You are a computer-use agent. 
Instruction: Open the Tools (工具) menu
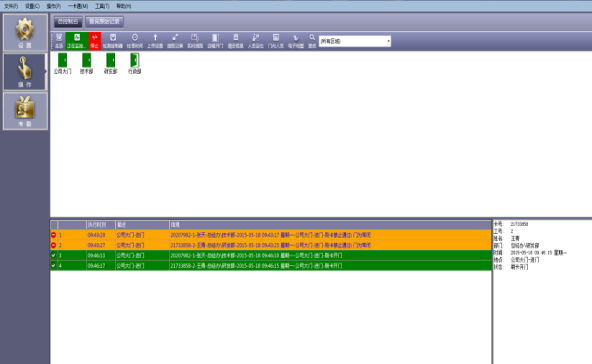pyautogui.click(x=102, y=6)
